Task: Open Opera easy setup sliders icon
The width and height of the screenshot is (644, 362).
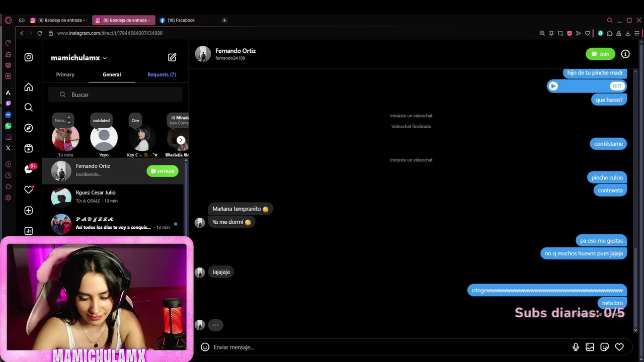Action: tap(637, 33)
